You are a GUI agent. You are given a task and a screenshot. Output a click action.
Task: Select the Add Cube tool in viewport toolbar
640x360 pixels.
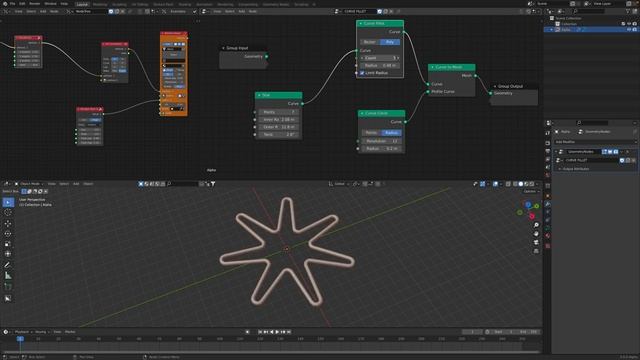pos(8,287)
